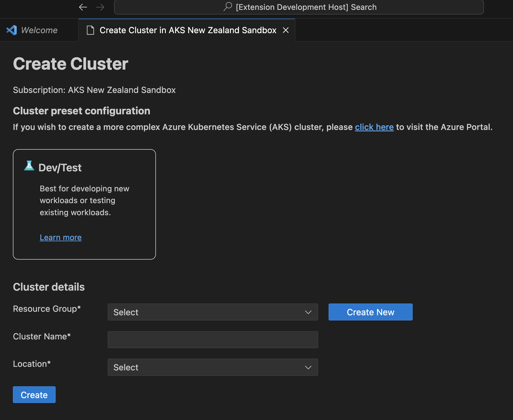The image size is (513, 420).
Task: Click the magnifier search icon
Action: pos(228,7)
